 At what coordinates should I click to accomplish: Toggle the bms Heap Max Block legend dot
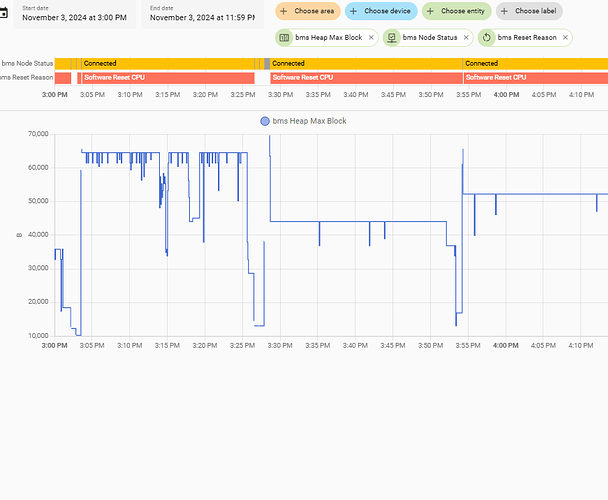(x=265, y=121)
